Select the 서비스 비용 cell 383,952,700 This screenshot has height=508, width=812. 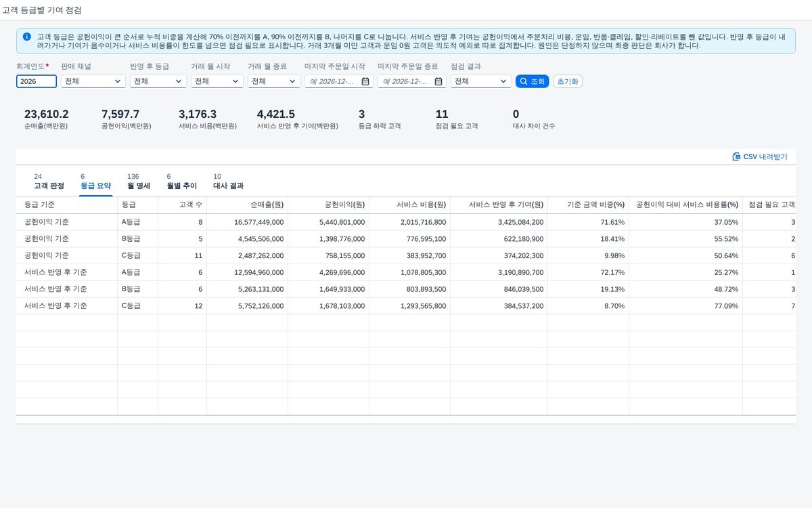[426, 256]
